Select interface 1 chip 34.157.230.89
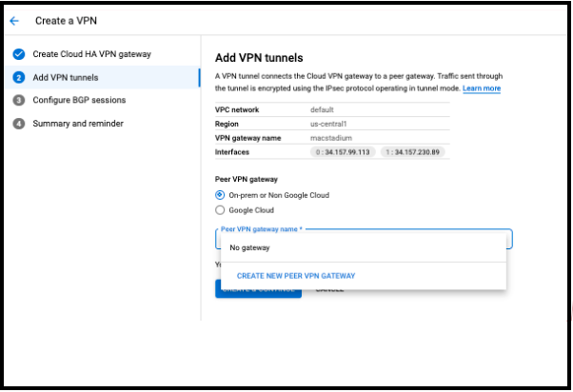 [x=413, y=151]
